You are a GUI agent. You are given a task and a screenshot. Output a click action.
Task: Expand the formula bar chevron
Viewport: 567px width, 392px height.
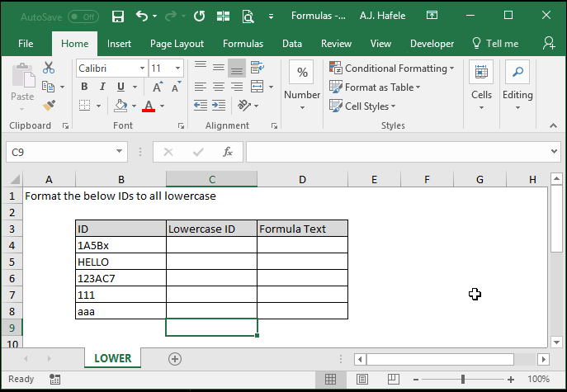coord(554,152)
